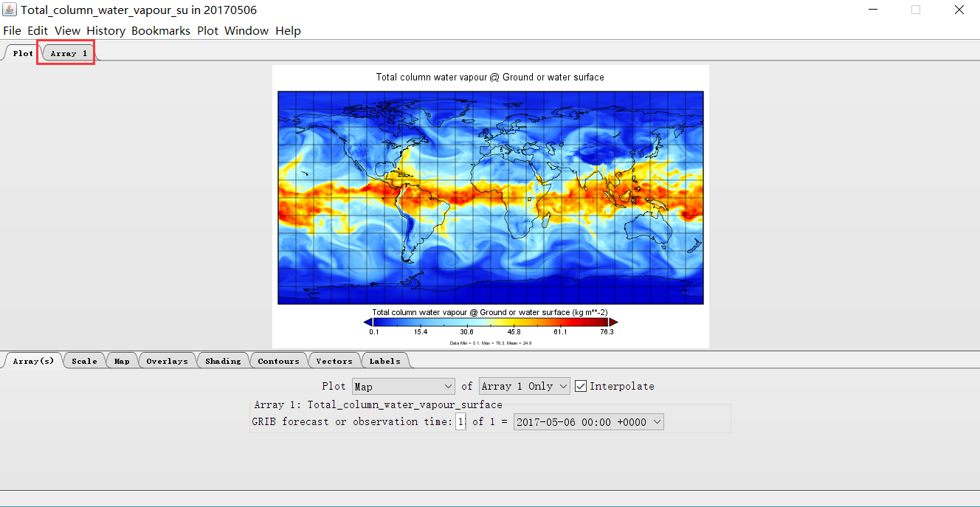The height and width of the screenshot is (507, 980).
Task: Click the GRIB forecast time input field
Action: tap(460, 421)
